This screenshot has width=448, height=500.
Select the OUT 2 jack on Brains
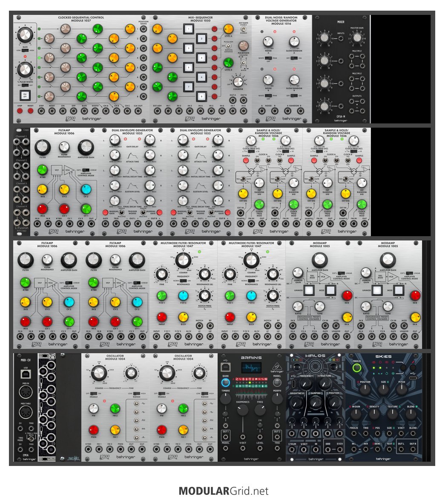[277, 437]
